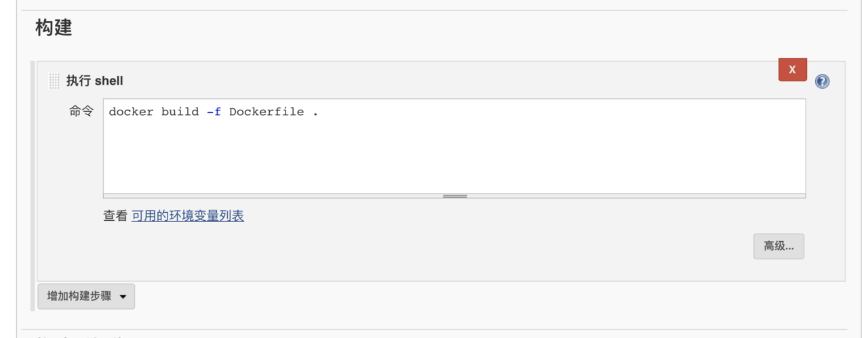Click the 命令 field label
Viewport: 868px width, 338px height.
point(81,112)
